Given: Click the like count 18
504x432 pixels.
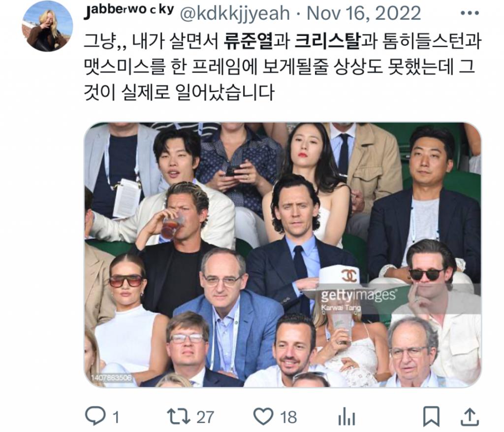Looking at the screenshot, I should click(288, 417).
